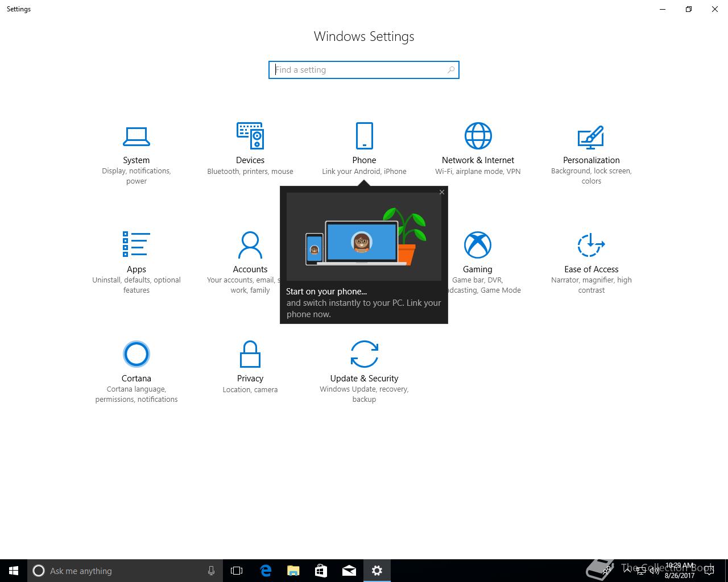The width and height of the screenshot is (728, 582).
Task: Click the Personalization label
Action: point(591,160)
